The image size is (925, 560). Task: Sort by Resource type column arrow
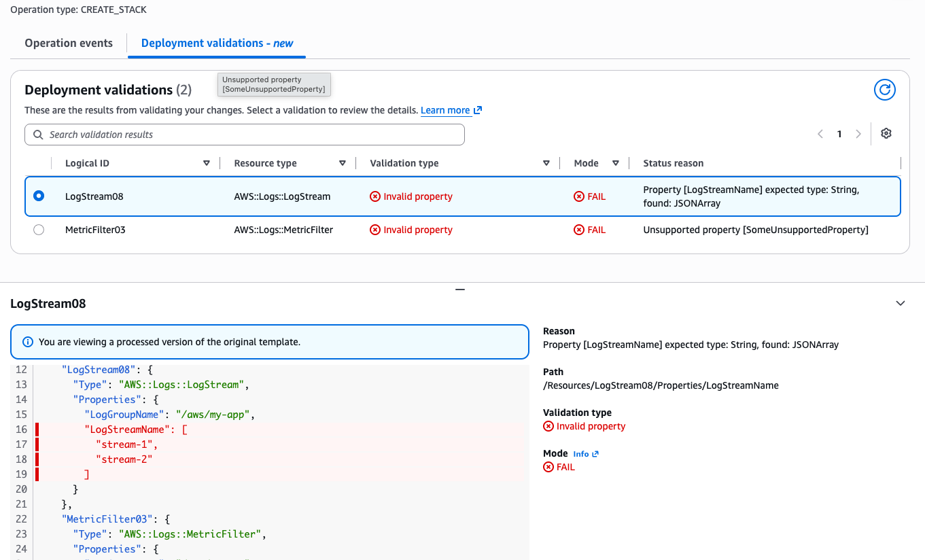coord(343,163)
